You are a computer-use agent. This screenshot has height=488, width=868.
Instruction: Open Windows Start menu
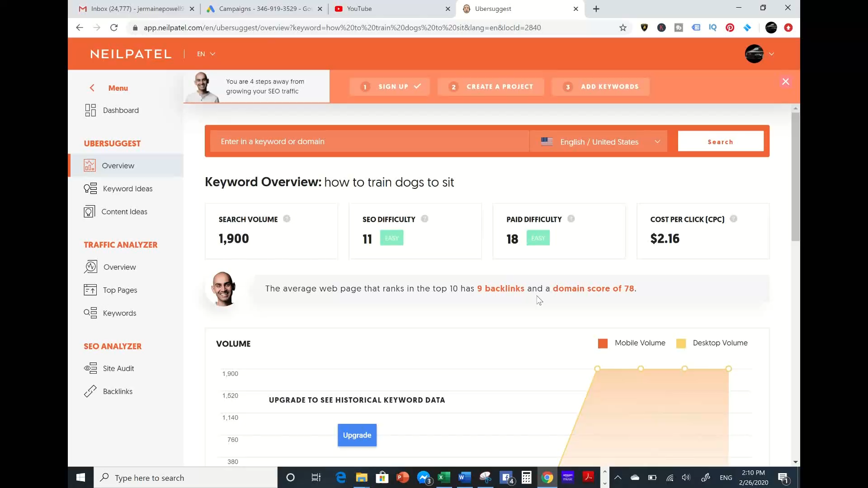[x=81, y=478]
